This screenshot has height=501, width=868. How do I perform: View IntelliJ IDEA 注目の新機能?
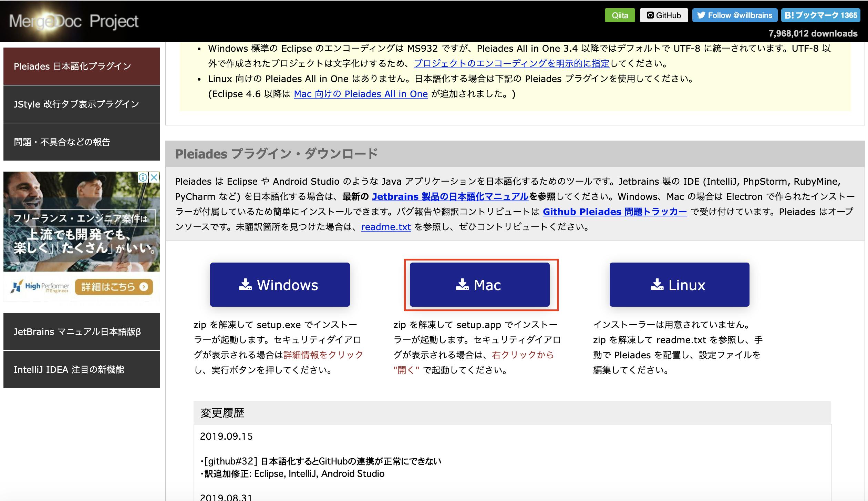(x=81, y=369)
